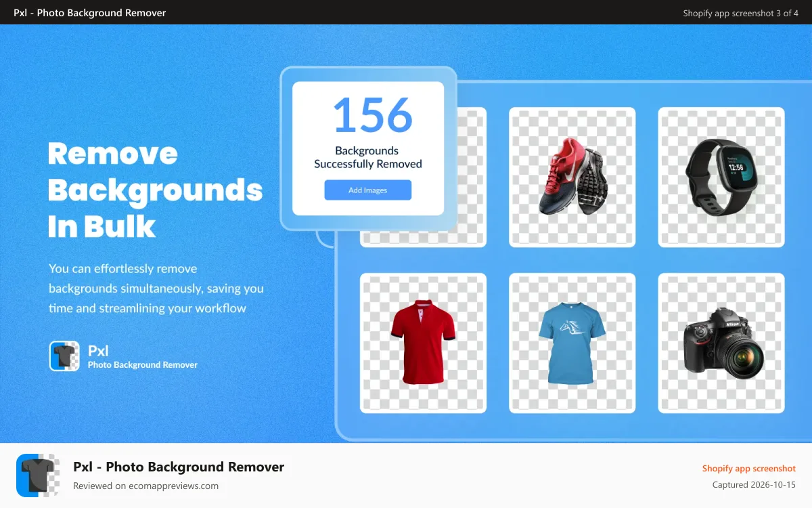Viewport: 812px width, 508px height.
Task: Click 'Backgrounds Successfully Removed' text
Action: (x=367, y=157)
